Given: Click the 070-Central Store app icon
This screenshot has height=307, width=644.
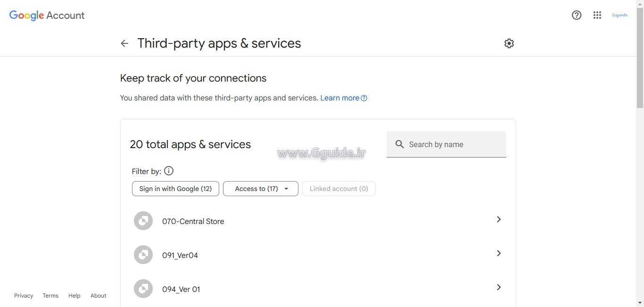Looking at the screenshot, I should coord(143,221).
